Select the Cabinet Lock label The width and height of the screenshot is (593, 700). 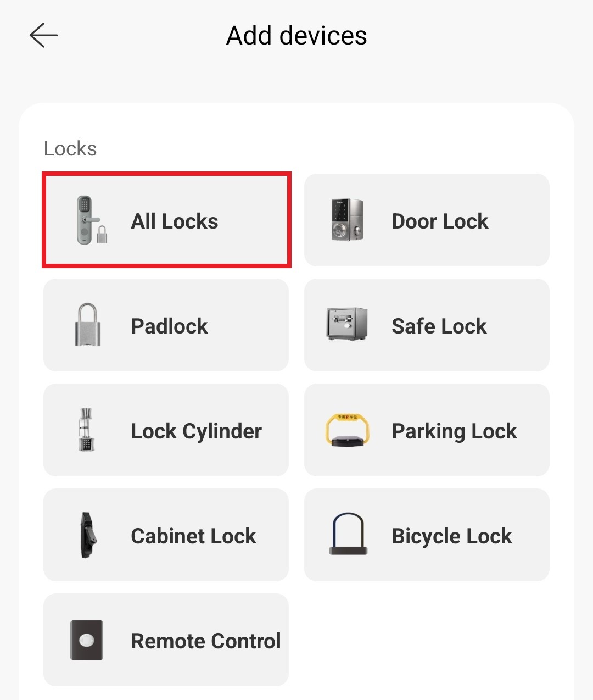(193, 536)
